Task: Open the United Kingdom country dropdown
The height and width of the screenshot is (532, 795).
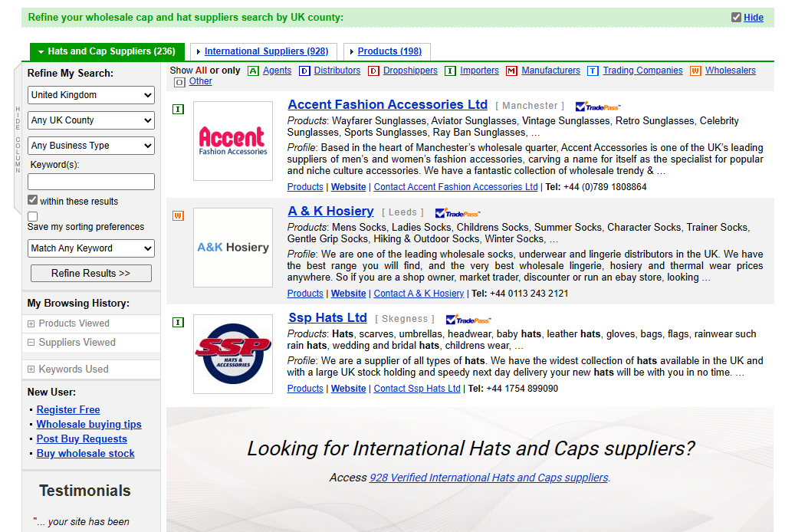Action: point(91,95)
